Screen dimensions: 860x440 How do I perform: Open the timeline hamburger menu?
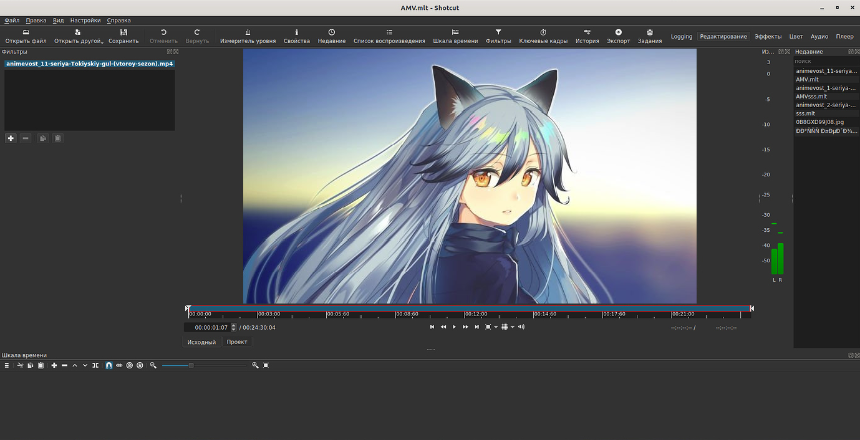(7, 365)
